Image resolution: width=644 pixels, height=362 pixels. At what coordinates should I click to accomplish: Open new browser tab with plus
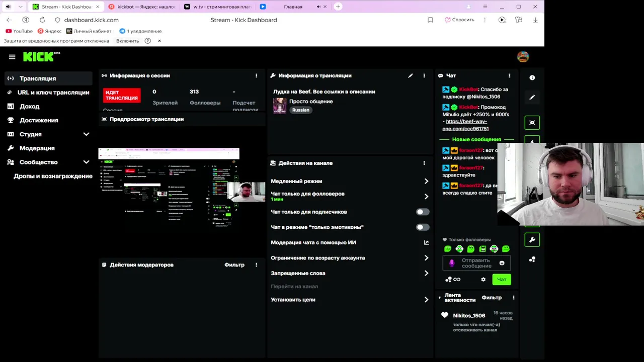(338, 7)
